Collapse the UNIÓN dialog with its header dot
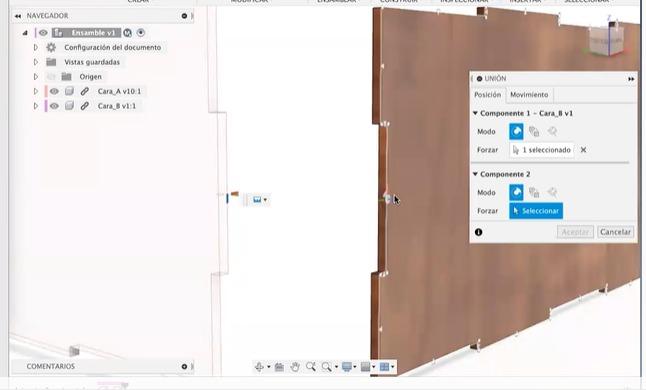646x390 pixels. point(479,79)
